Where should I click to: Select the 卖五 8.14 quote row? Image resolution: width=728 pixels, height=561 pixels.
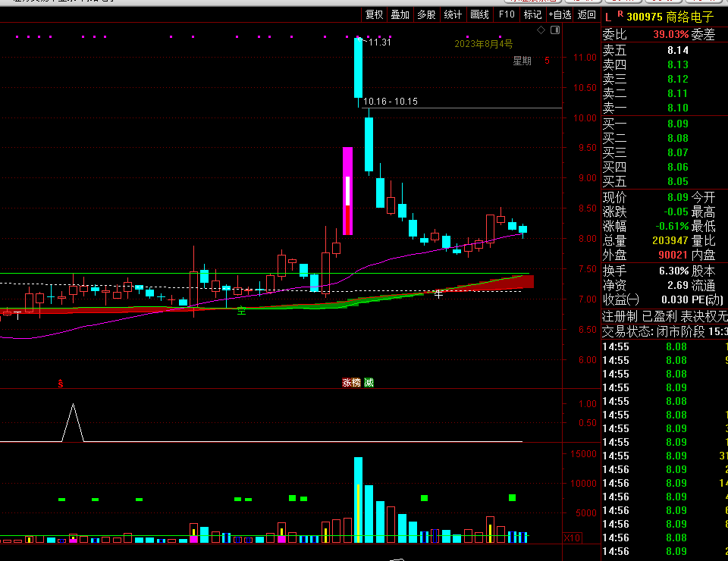tap(664, 50)
